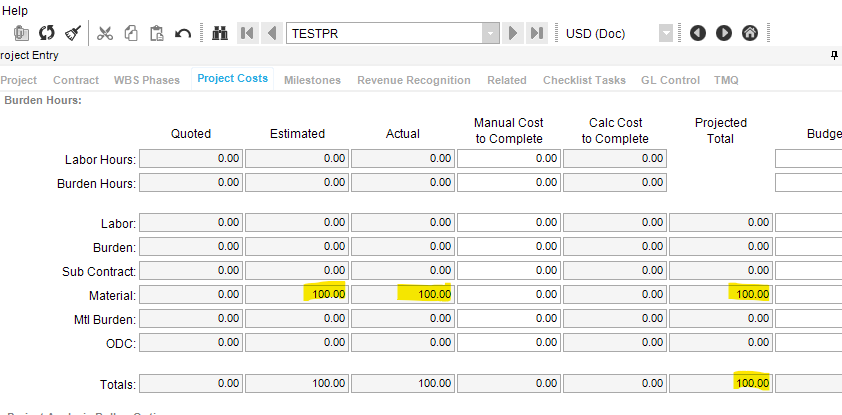Click the cut scissors icon
842x415 pixels.
[105, 33]
